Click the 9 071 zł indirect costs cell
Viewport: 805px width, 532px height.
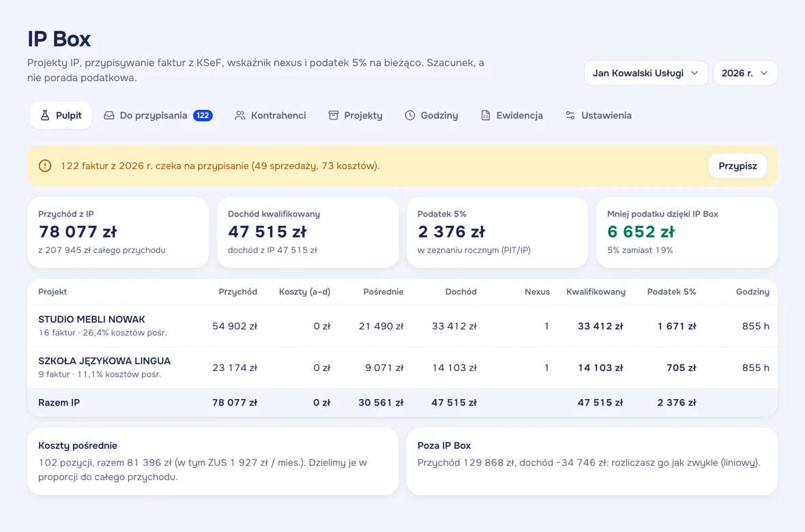point(385,368)
